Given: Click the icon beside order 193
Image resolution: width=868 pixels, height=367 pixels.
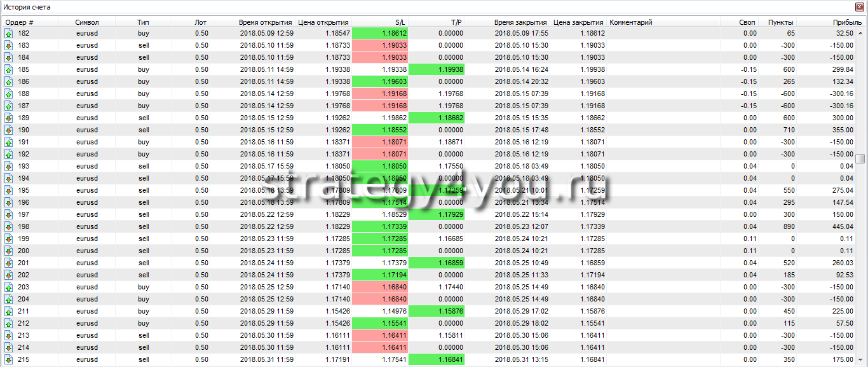Looking at the screenshot, I should coord(9,166).
